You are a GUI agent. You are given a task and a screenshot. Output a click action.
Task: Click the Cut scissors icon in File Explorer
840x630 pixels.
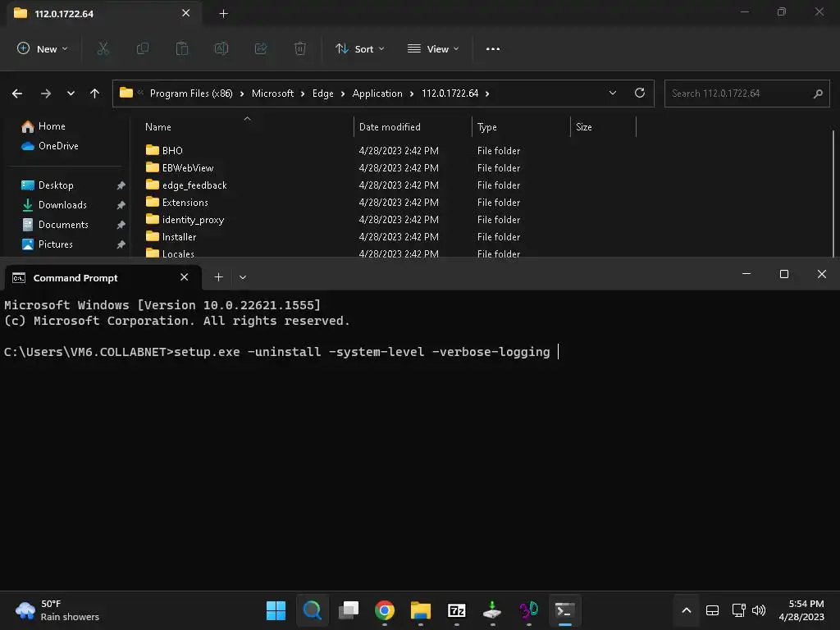(x=103, y=48)
